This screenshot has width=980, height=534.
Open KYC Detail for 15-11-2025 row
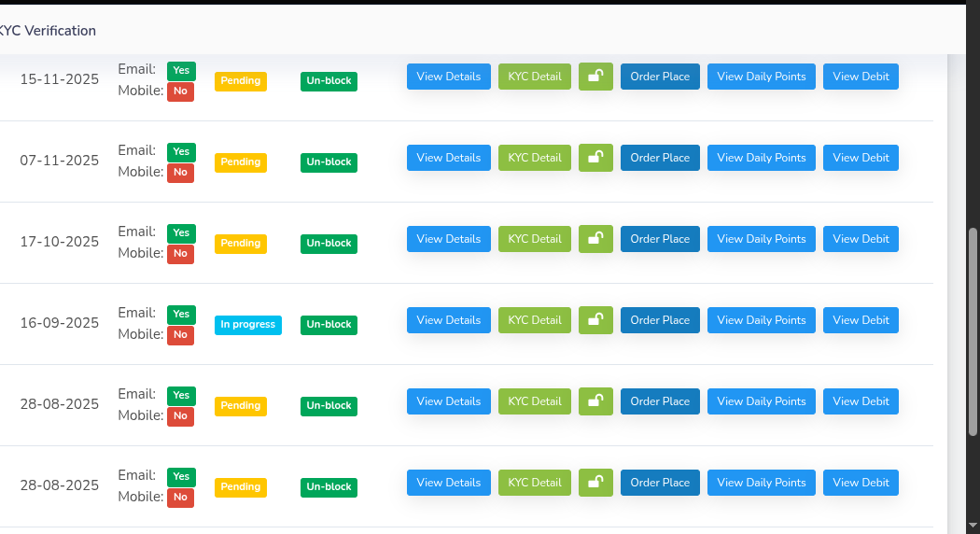(535, 77)
